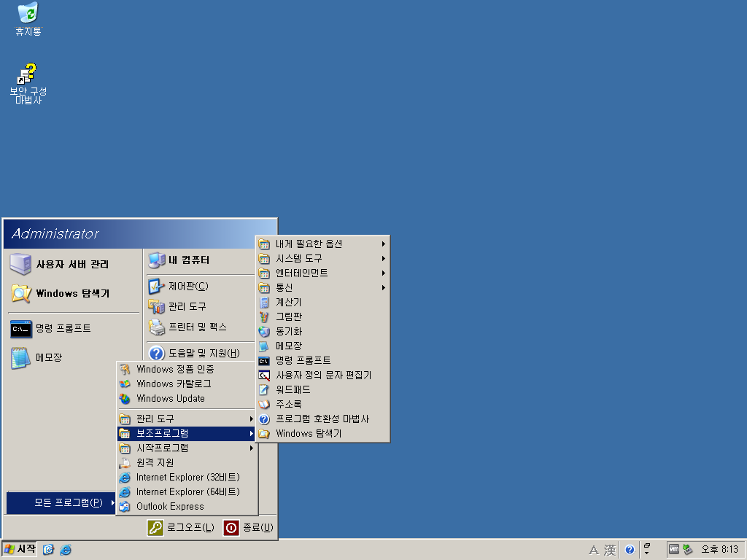The width and height of the screenshot is (747, 560).
Task: Expand the 시작프로그램 submenu arrow
Action: pos(252,448)
